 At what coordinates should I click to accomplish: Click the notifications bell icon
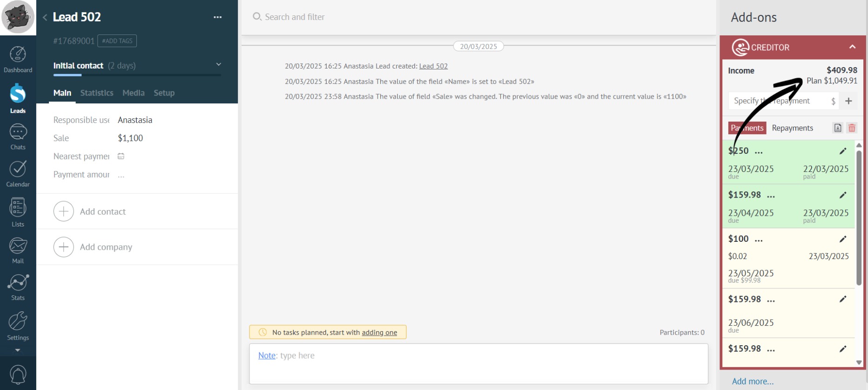(18, 375)
